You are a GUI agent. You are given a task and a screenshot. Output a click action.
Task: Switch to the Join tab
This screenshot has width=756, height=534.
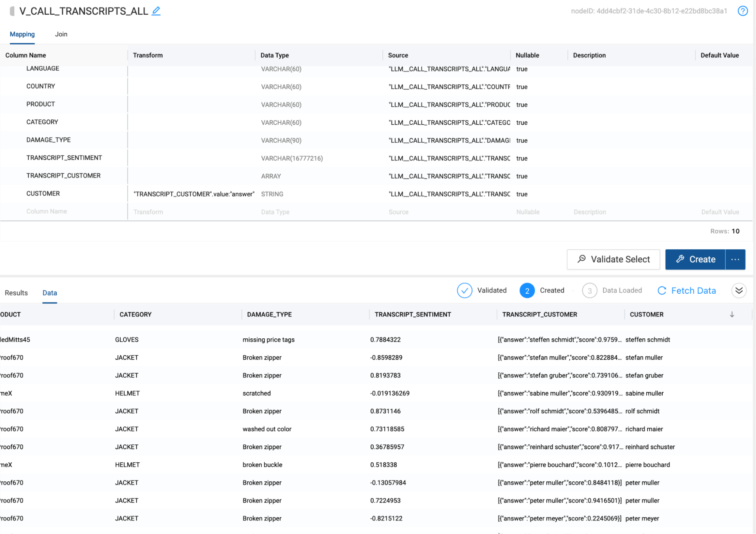click(x=61, y=34)
